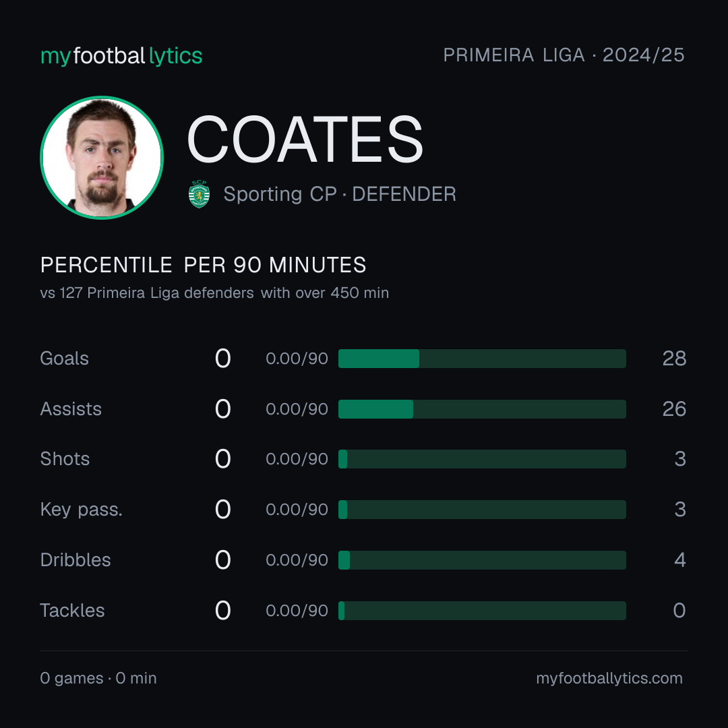728x728 pixels.
Task: Click the myfootballytics logo
Action: point(121,56)
